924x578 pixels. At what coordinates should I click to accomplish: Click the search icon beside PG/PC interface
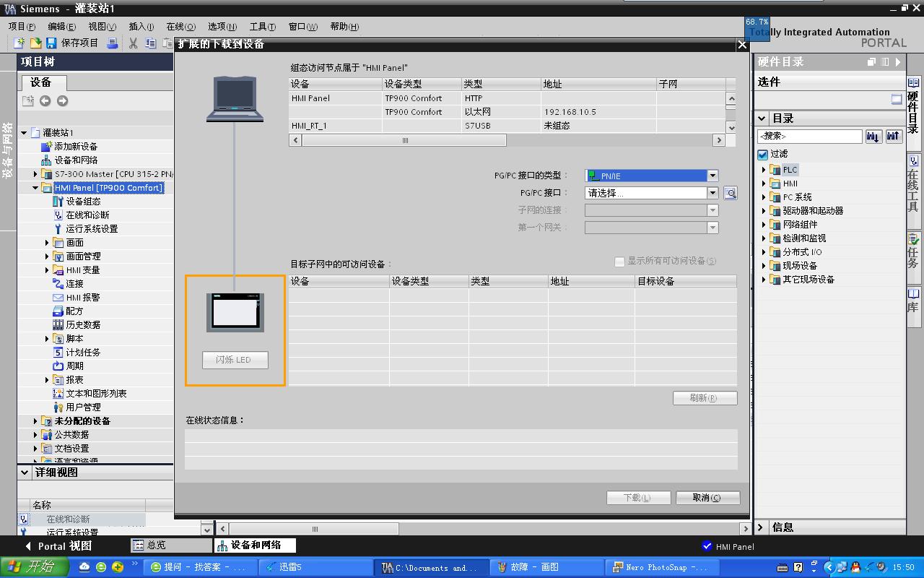731,193
